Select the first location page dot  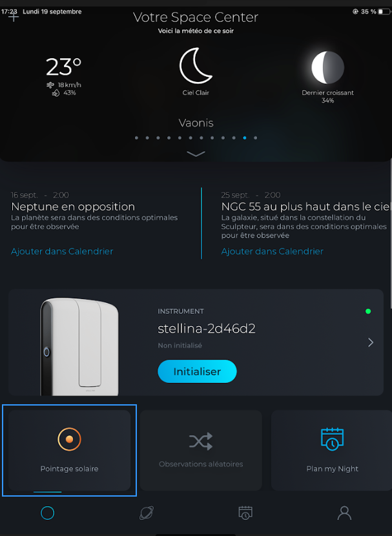point(137,138)
